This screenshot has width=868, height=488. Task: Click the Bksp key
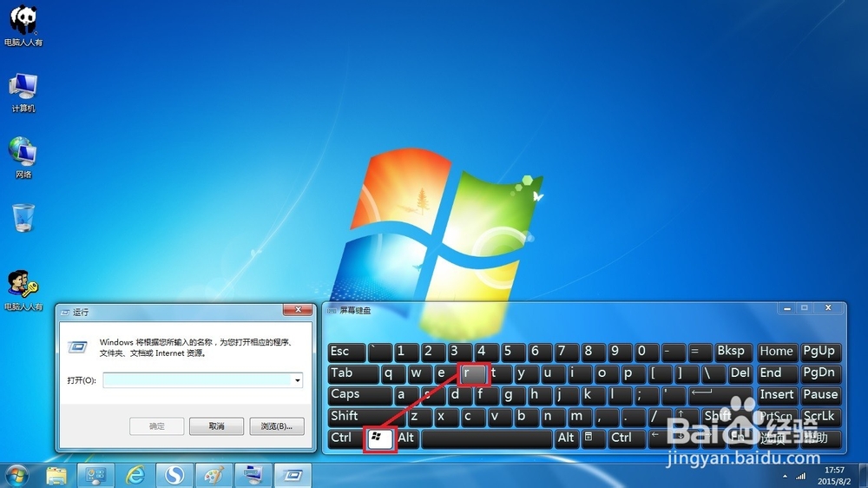pos(732,352)
